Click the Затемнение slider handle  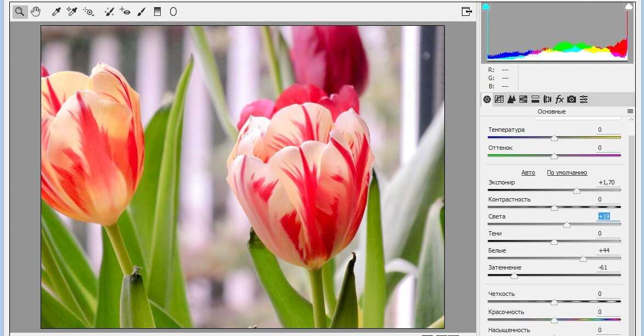click(514, 276)
